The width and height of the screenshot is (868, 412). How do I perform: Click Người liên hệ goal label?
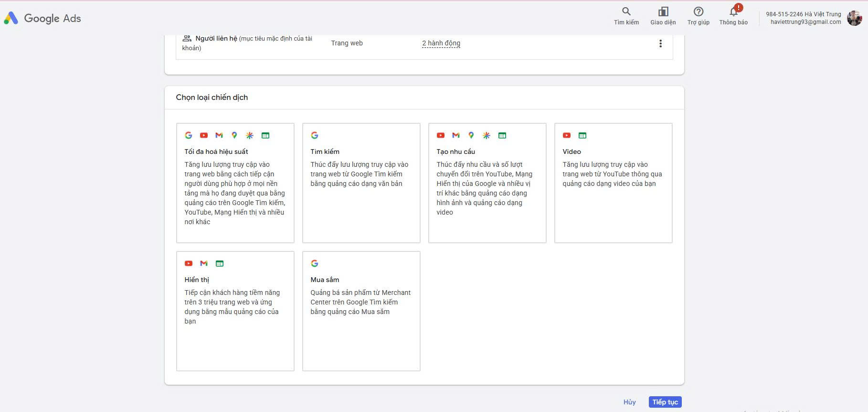[216, 38]
